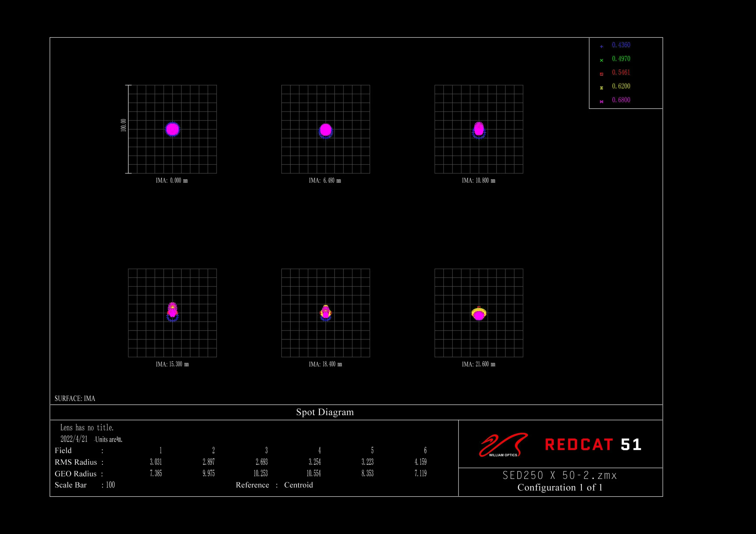The image size is (756, 534).
Task: Select the IMA 0.000 mm spot plot
Action: click(172, 129)
